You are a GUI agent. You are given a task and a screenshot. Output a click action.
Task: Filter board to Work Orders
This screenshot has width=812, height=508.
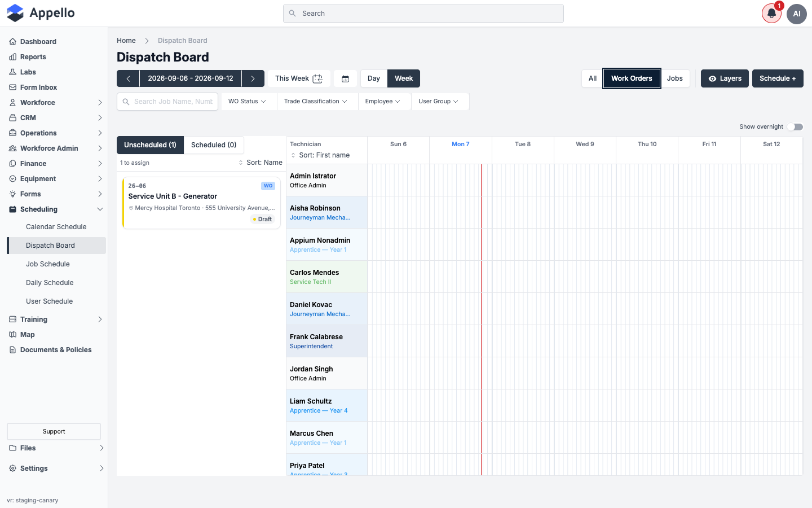point(632,78)
